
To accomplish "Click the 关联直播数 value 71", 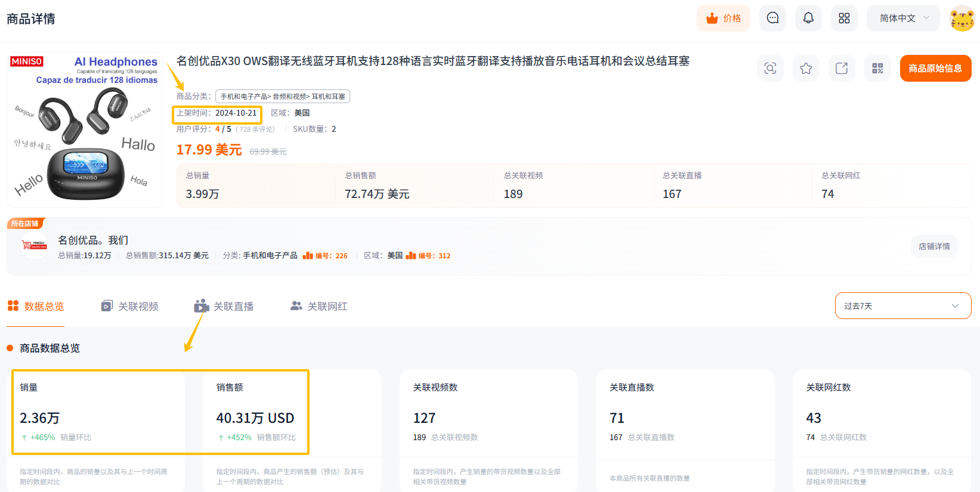I will pos(617,418).
